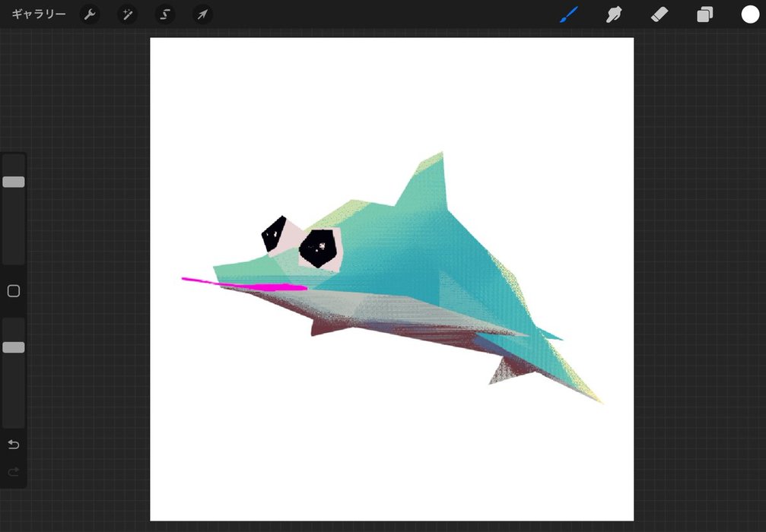The height and width of the screenshot is (532, 766).
Task: Tap the dolphin's smaller left eye
Action: pyautogui.click(x=272, y=235)
